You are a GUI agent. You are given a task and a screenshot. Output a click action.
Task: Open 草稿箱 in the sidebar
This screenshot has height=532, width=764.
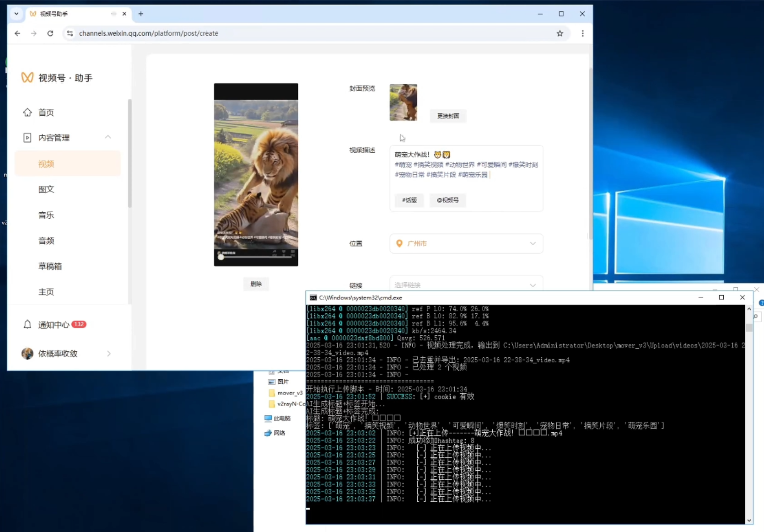click(x=50, y=266)
